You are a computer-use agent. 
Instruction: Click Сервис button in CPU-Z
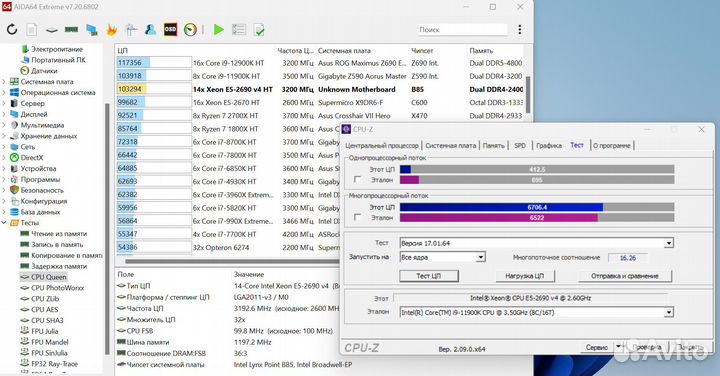point(596,348)
